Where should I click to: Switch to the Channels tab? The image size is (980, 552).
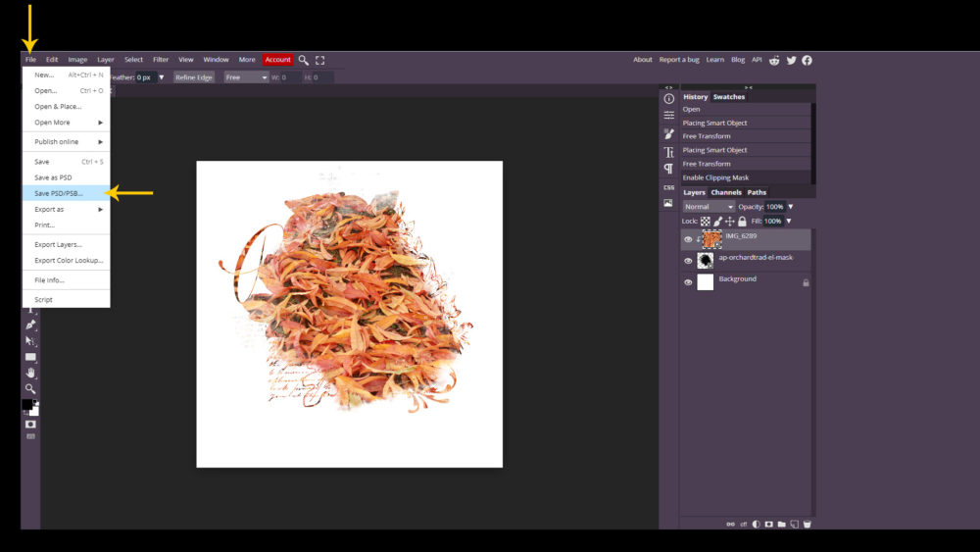[x=726, y=192]
